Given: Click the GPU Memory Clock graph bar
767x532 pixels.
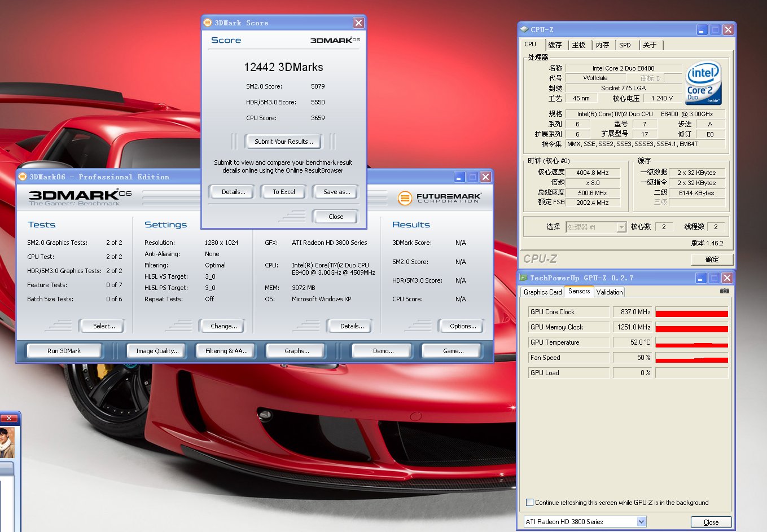Looking at the screenshot, I should pos(691,327).
